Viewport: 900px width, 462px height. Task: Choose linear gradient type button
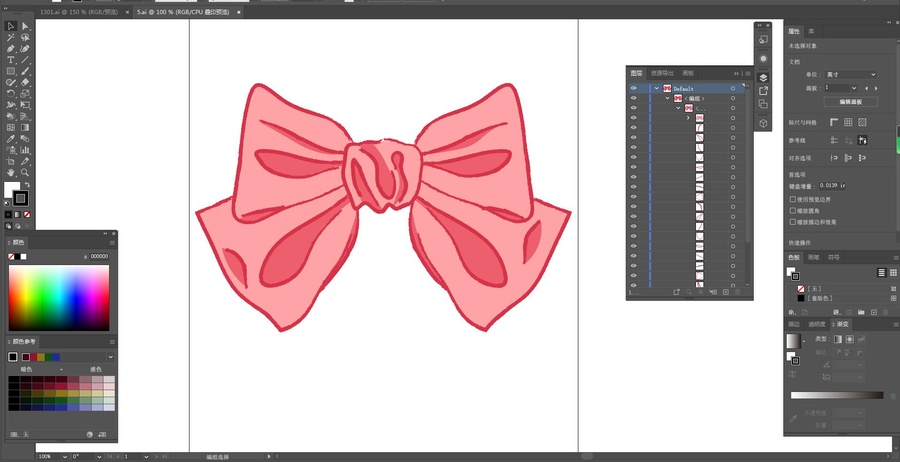point(838,340)
